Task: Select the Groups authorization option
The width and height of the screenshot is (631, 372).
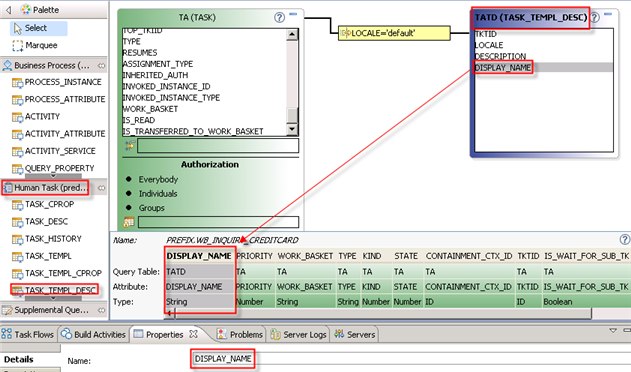Action: 152,208
